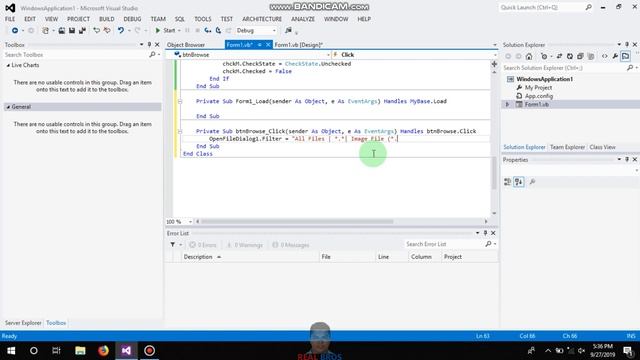The height and width of the screenshot is (360, 640).
Task: Click the Refresh icon in Solution Explorer
Action: click(570, 57)
